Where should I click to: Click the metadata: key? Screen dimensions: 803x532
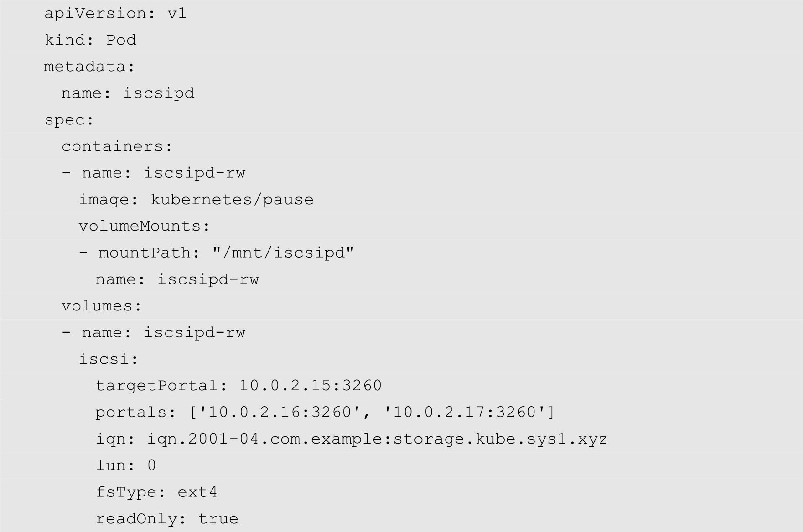[89, 67]
